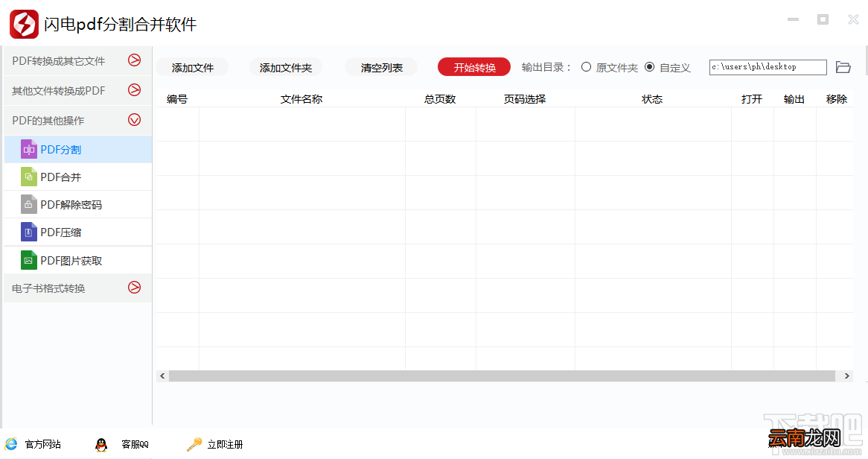Click the 添加文件夹 button
868x459 pixels.
pyautogui.click(x=286, y=68)
